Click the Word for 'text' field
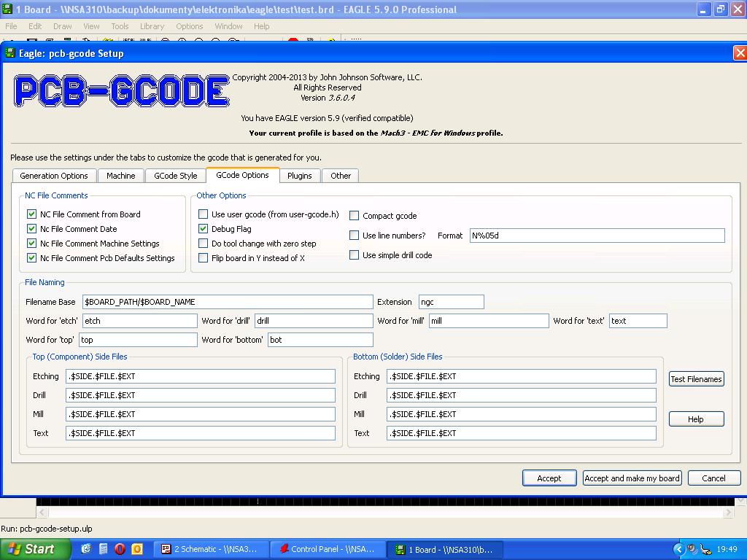This screenshot has height=560, width=747. click(x=638, y=321)
